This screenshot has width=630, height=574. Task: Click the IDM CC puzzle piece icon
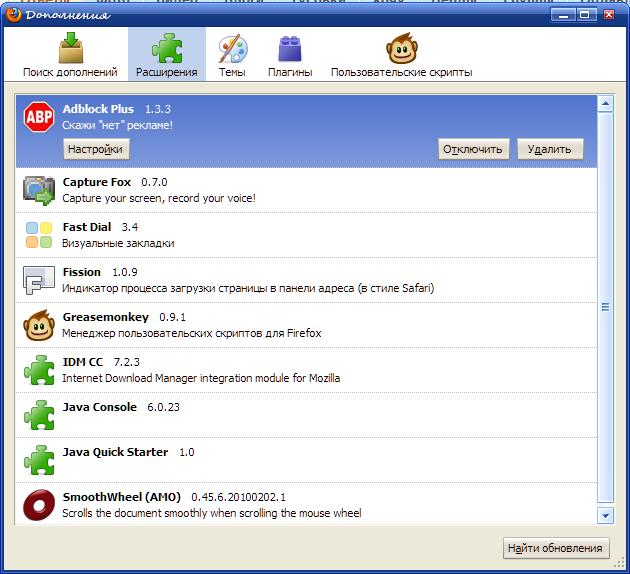click(39, 370)
